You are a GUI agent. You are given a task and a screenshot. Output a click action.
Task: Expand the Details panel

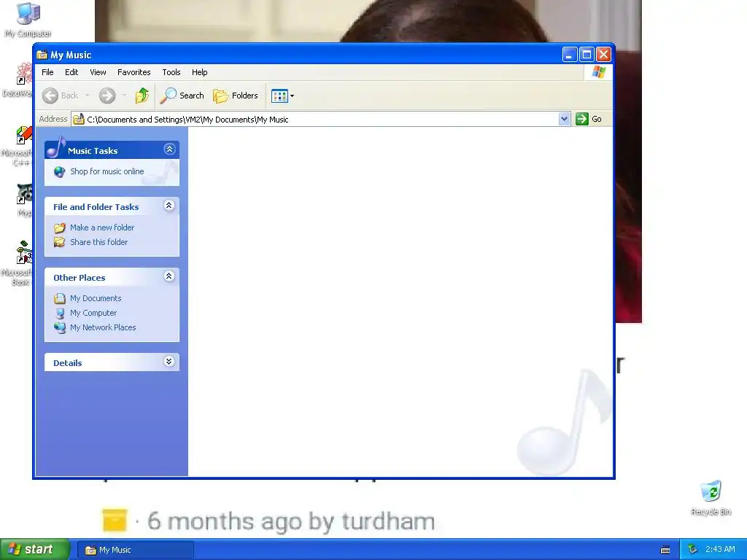pyautogui.click(x=169, y=362)
